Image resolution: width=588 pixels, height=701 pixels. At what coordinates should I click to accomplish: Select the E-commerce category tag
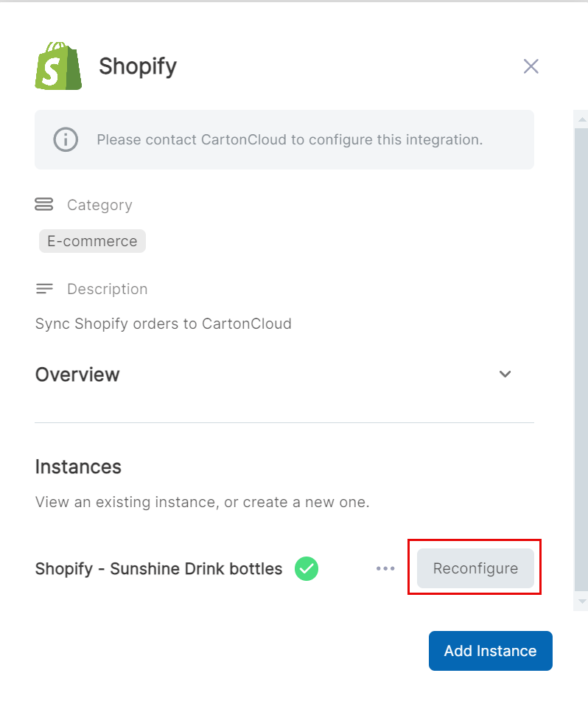[91, 240]
